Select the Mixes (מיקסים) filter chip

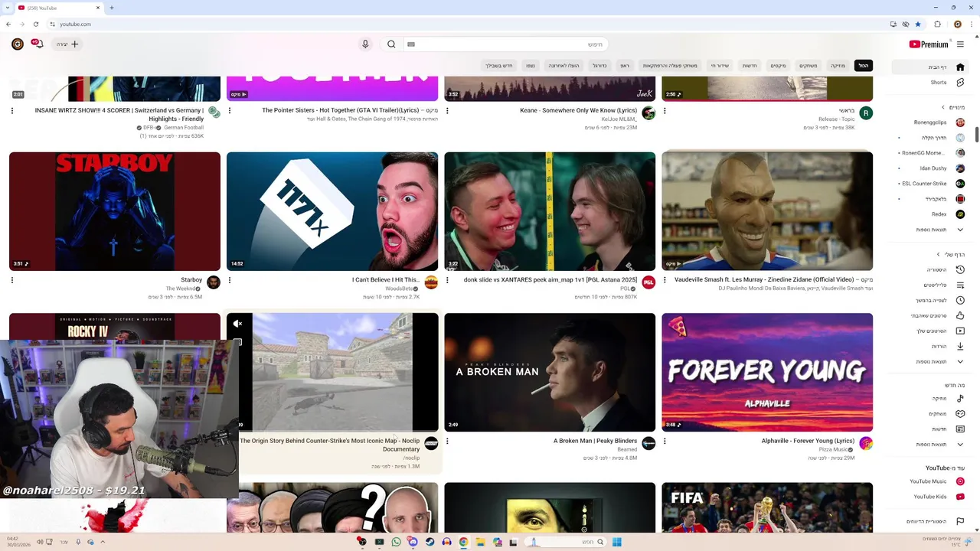[778, 66]
